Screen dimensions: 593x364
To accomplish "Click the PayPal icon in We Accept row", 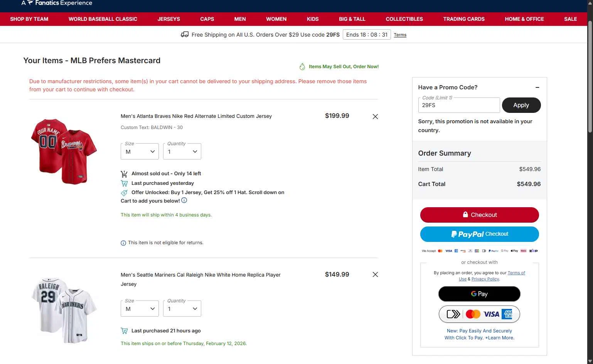I will point(494,251).
